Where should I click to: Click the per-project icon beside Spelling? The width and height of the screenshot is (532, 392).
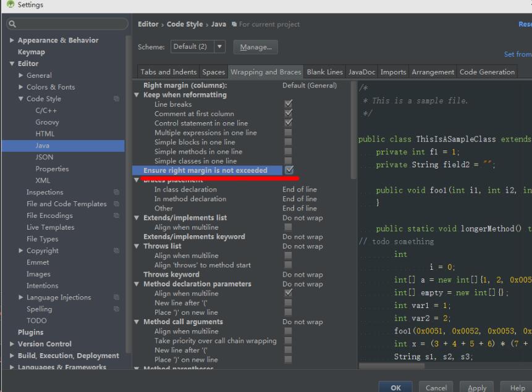pyautogui.click(x=116, y=309)
